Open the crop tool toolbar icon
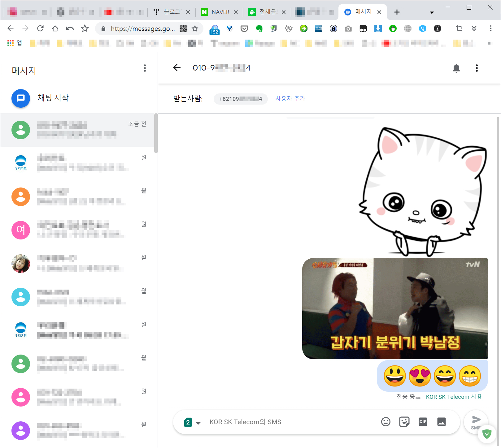Image resolution: width=501 pixels, height=448 pixels. (459, 28)
